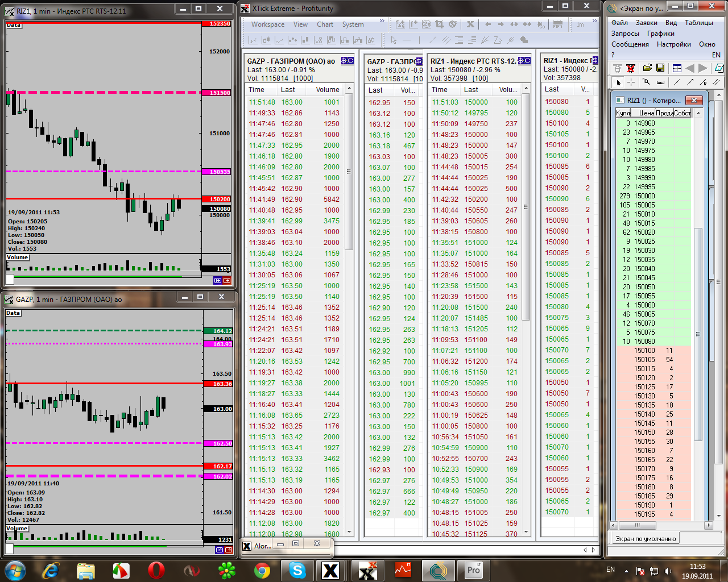Select the Fibonacci retracement lines tool
728x582 pixels.
[x=458, y=40]
